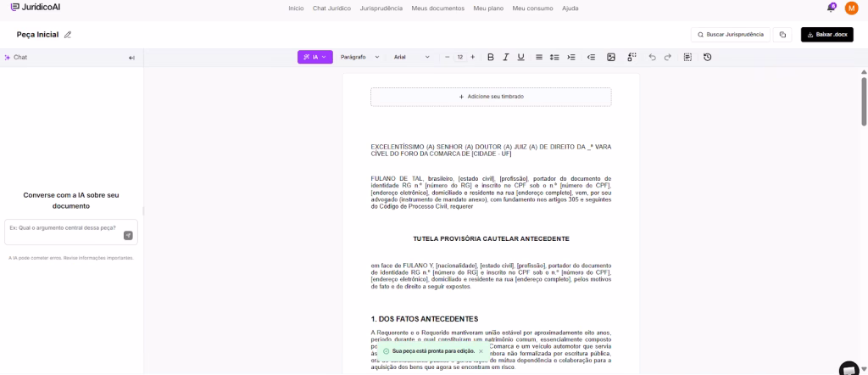Decrease font size with minus button
Image resolution: width=868 pixels, height=375 pixels.
448,57
